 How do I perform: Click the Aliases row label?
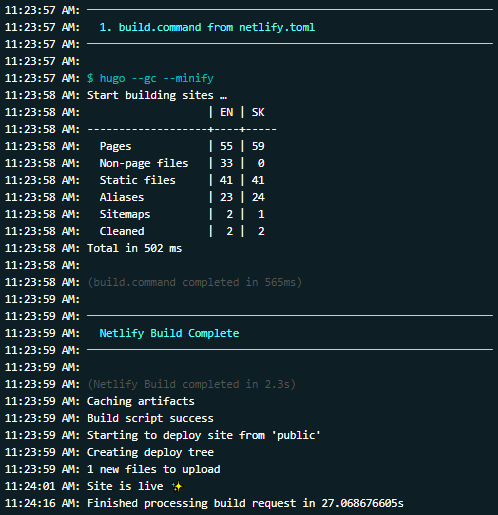pos(122,197)
